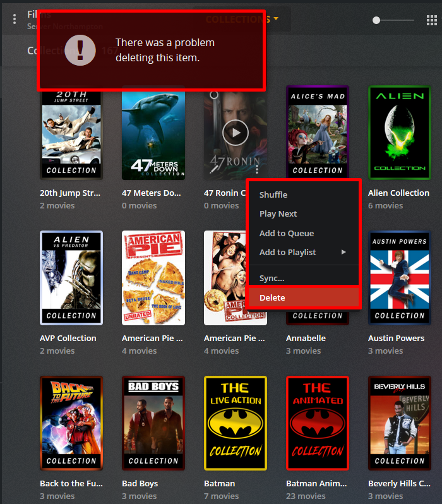Screen dimensions: 442x504
Task: Click the '7 movies' count under Batman
Action: (x=222, y=496)
